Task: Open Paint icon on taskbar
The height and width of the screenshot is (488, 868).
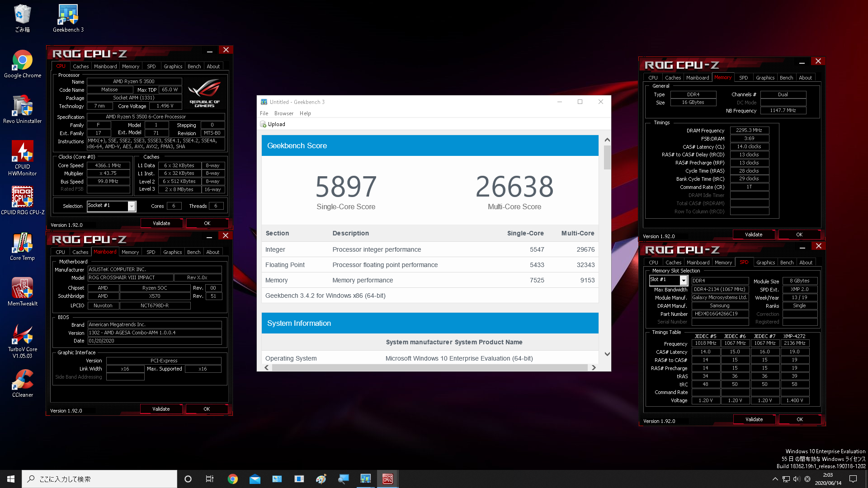Action: click(x=321, y=479)
